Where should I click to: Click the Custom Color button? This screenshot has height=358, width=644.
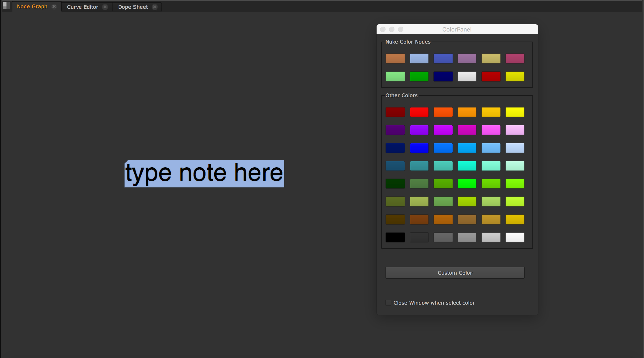455,273
